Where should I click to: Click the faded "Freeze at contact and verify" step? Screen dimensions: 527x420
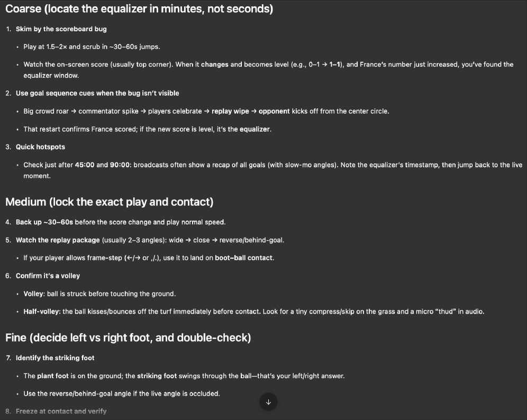[x=61, y=411]
